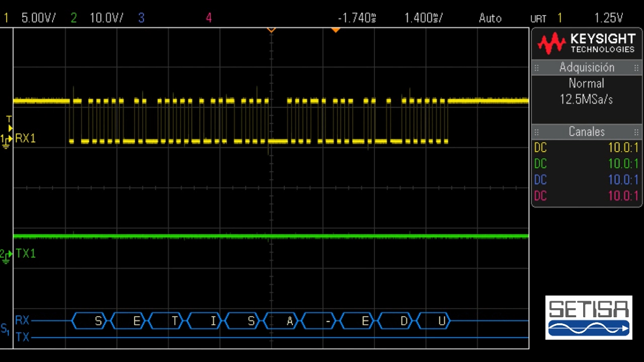Open the Adquisición panel header
The image size is (644, 362).
[587, 67]
